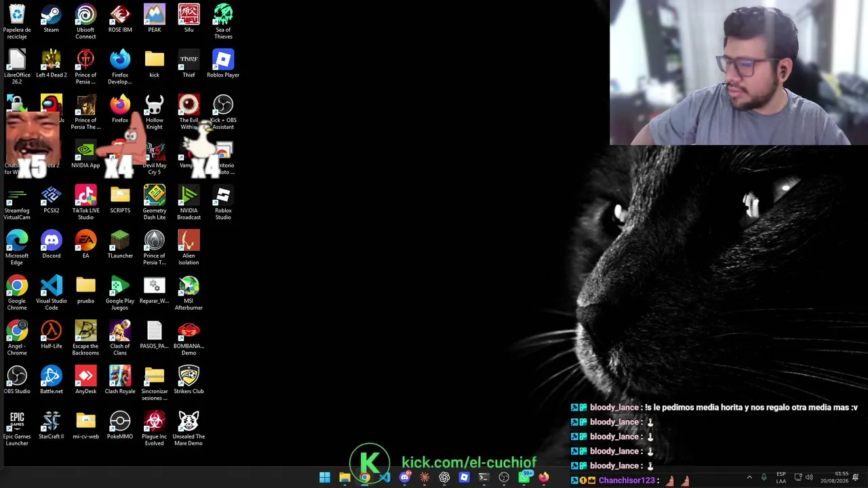
Task: Select the MSI Afterburner desktop icon
Action: pos(189,293)
